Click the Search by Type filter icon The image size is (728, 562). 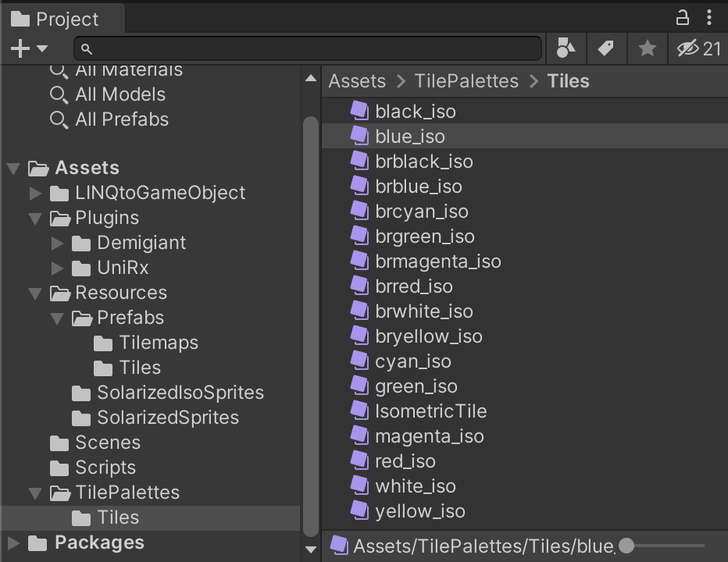[x=566, y=48]
